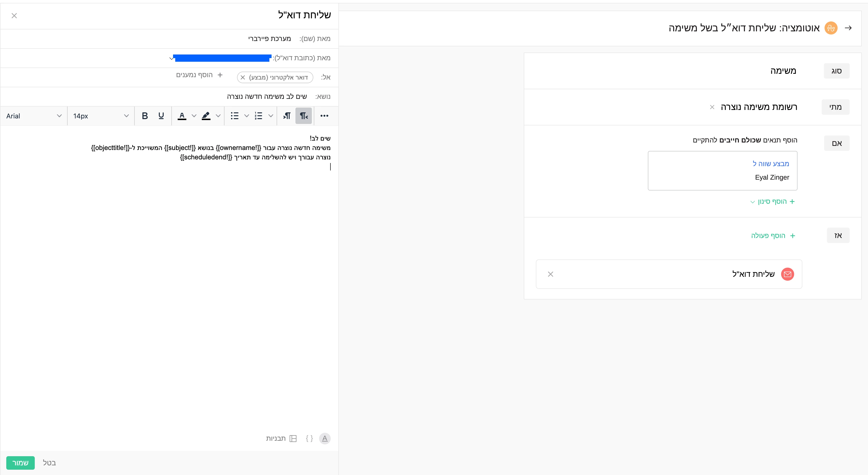Open the three-dot more options menu
The image size is (868, 475).
tap(324, 116)
